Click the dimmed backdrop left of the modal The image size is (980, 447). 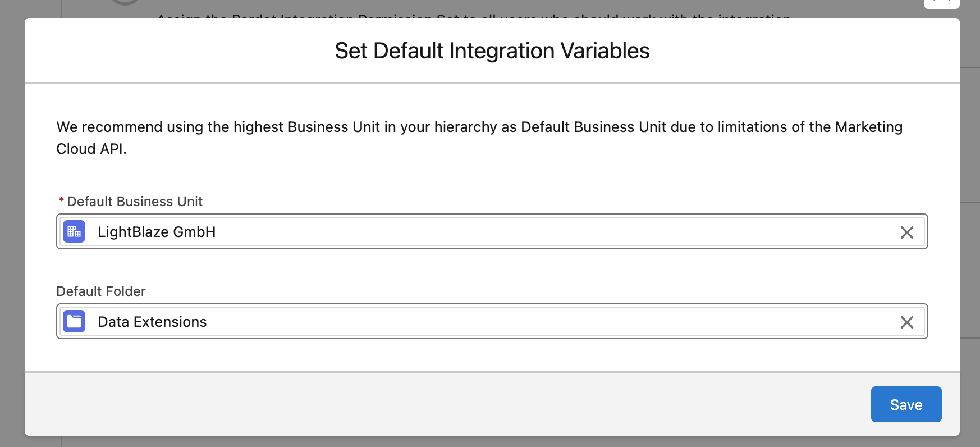(x=12, y=225)
